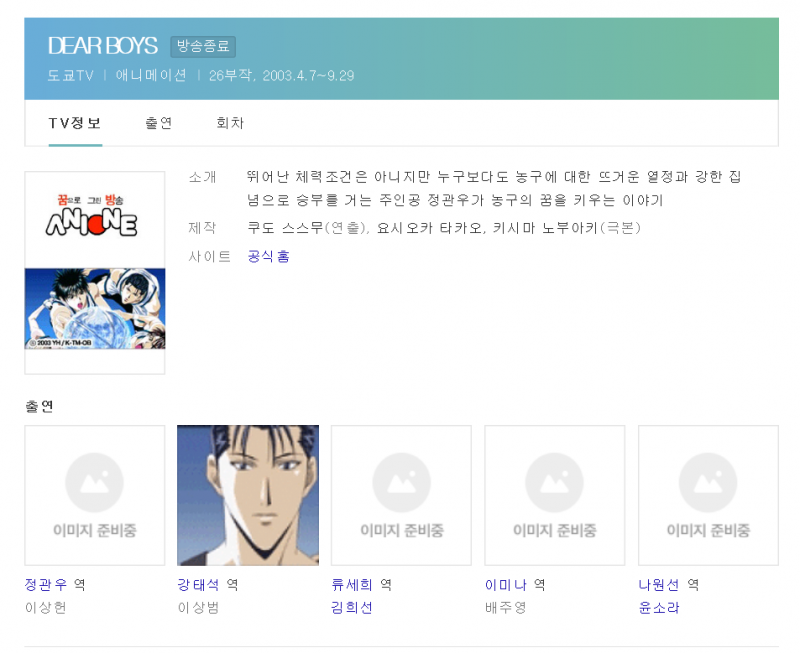Open voice actor 윤소라 link
The image size is (800, 653).
(659, 608)
